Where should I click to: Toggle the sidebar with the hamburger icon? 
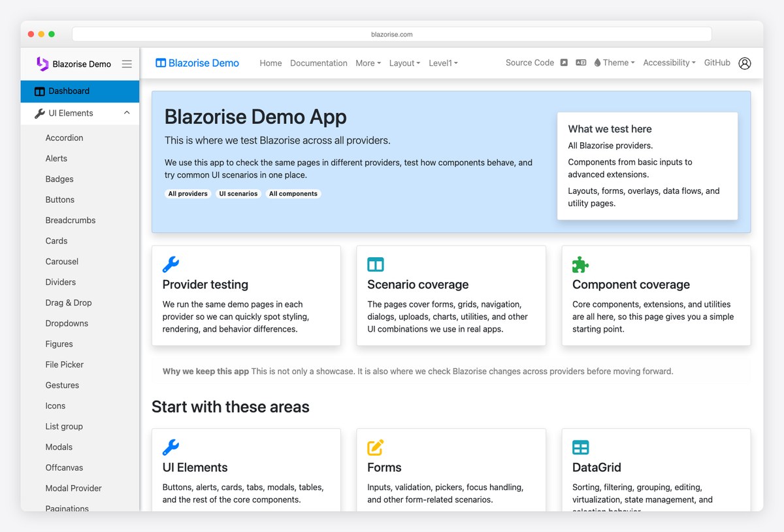coord(127,64)
